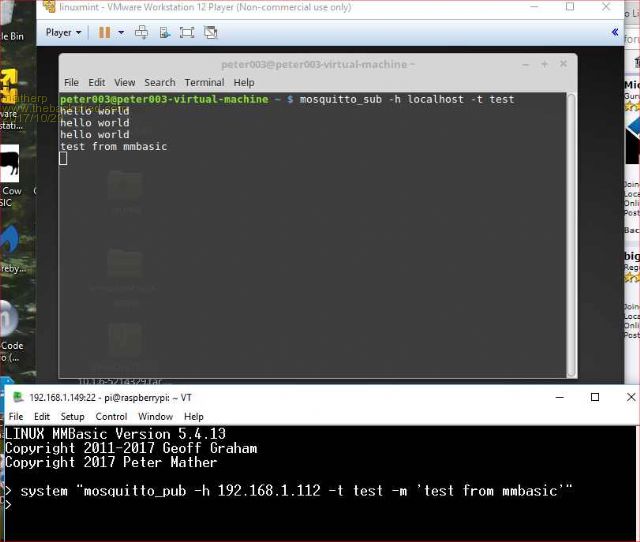Click the VMware Player title bar icon
640x542 pixels.
click(48, 8)
